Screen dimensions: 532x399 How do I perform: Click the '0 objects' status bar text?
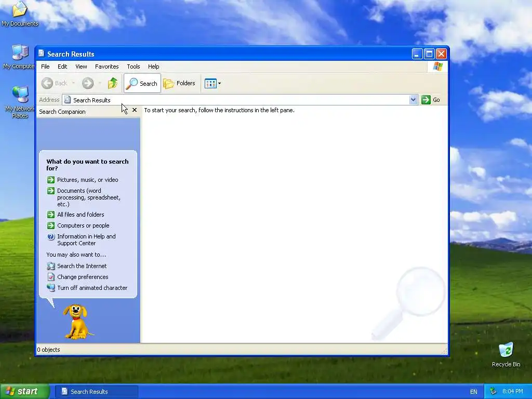point(48,350)
